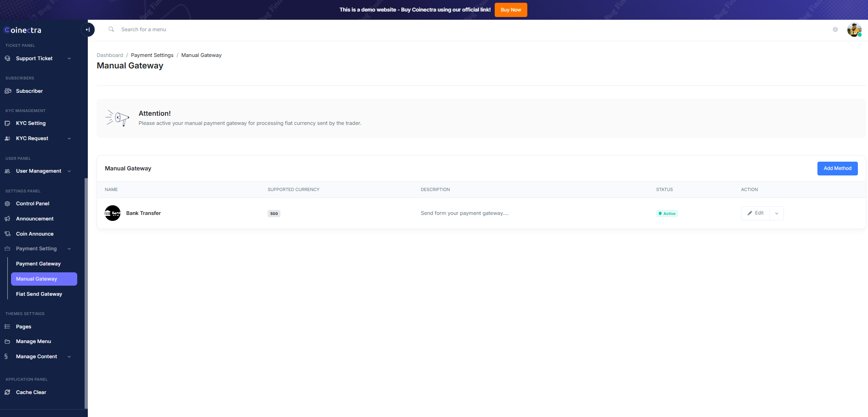Collapse the sidebar using the arrow toggle
The height and width of the screenshot is (417, 868).
(87, 30)
